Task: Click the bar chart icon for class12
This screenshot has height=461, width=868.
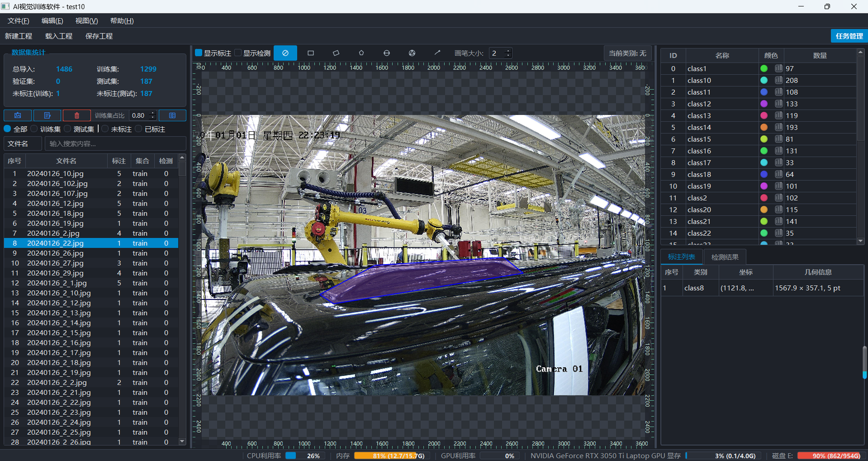Action: 778,104
